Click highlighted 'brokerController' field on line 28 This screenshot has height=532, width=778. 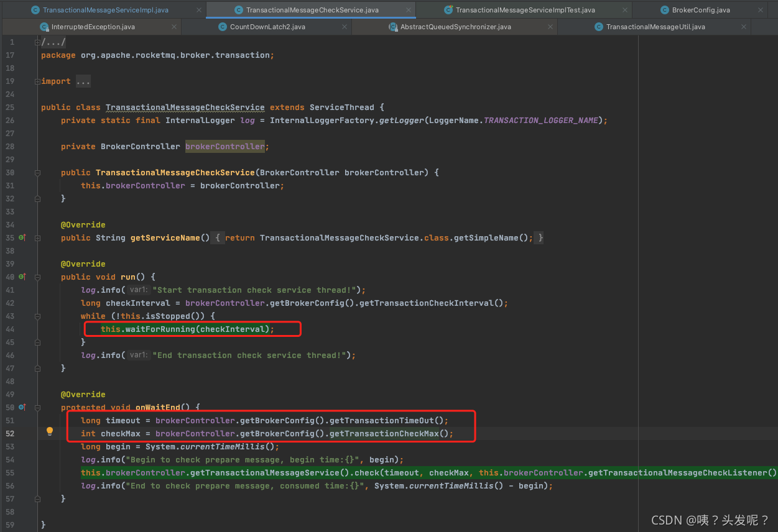pos(225,146)
